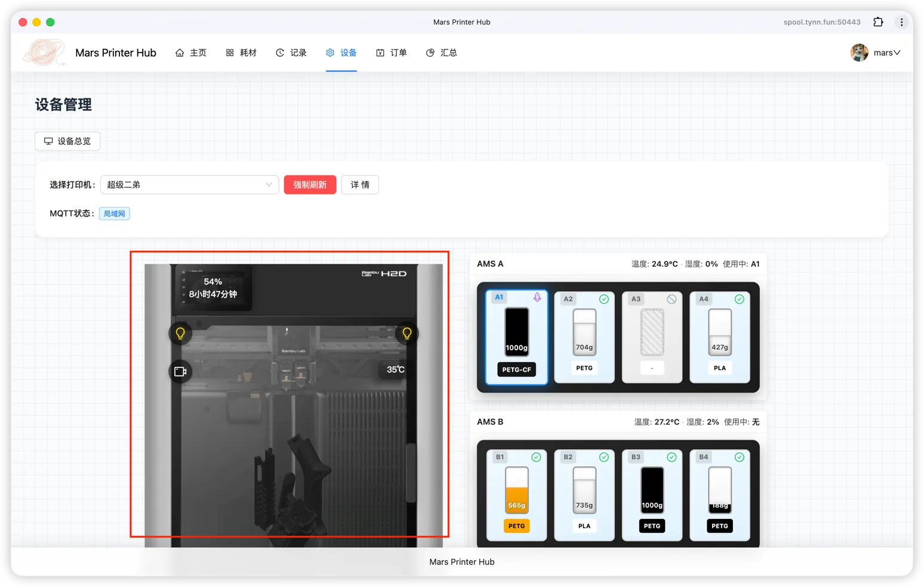Click the green check on slot B1
Screen dimensions: 924x587
point(536,457)
